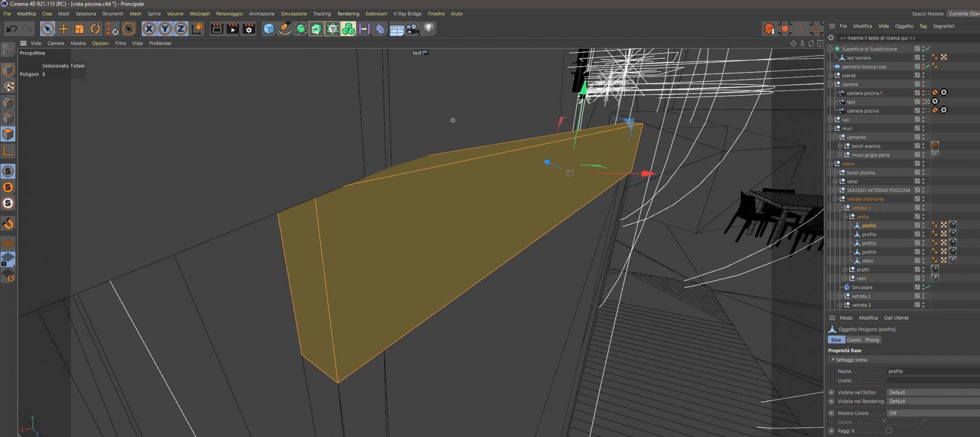Screen dimensions: 980x437
Task: Switch to the Coord. tab
Action: 854,340
